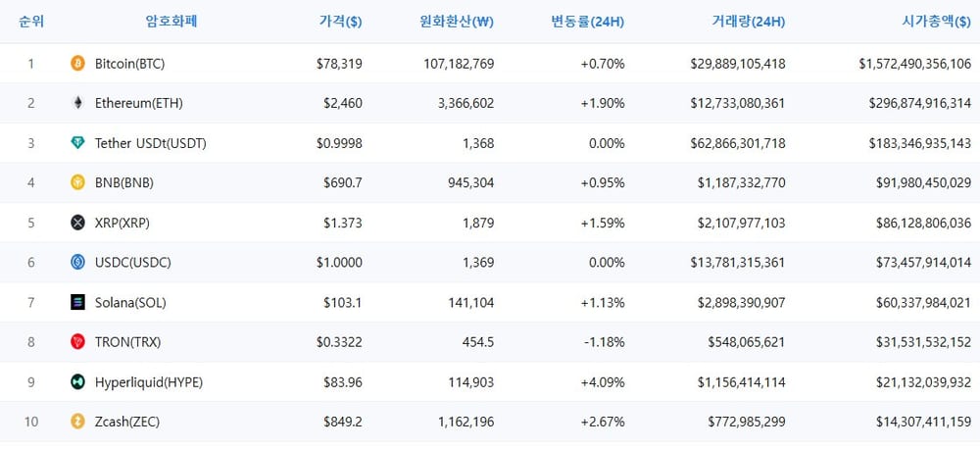Select USDC volume $13,781,315,361
This screenshot has width=980, height=450.
tap(738, 263)
